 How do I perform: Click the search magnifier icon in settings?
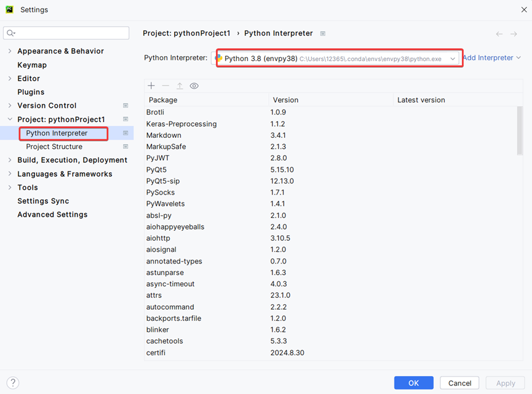(x=11, y=33)
